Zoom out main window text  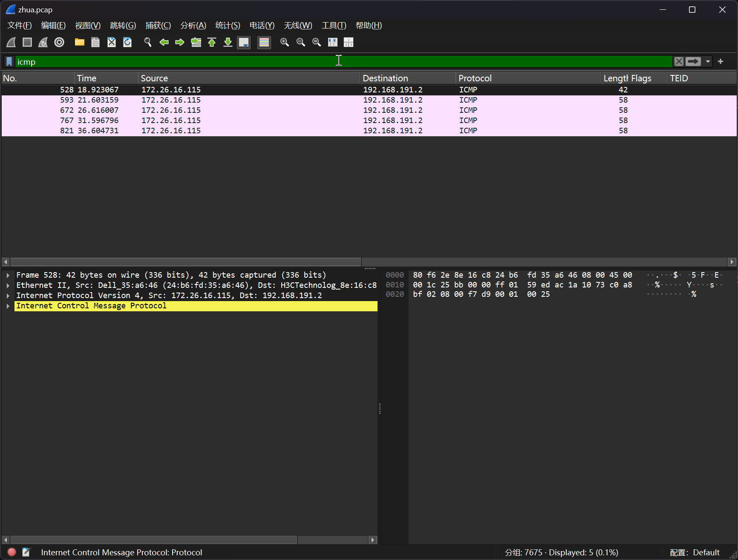click(301, 42)
